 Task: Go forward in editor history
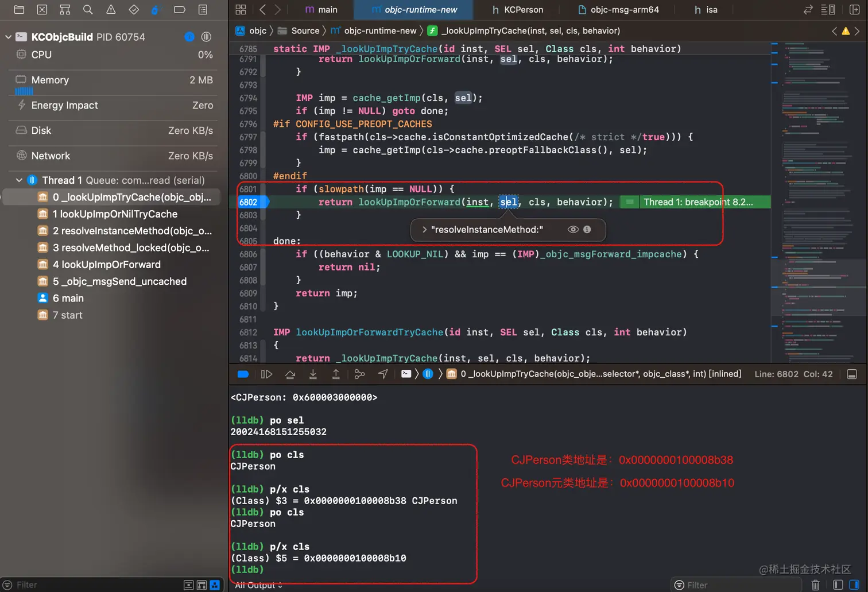click(278, 9)
